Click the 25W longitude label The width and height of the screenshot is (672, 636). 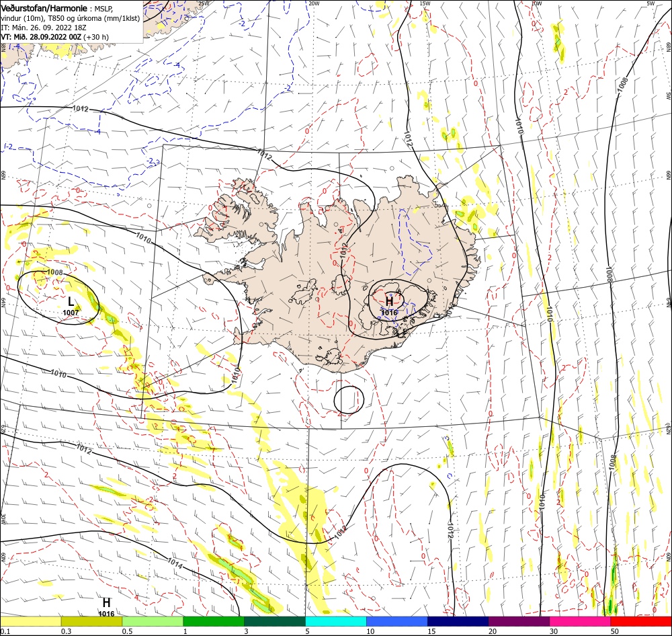click(204, 3)
